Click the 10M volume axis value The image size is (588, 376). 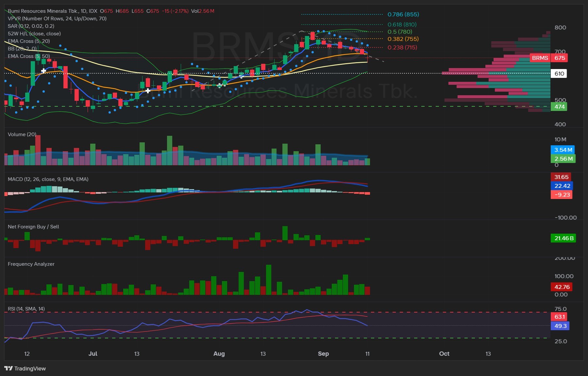[x=560, y=139]
